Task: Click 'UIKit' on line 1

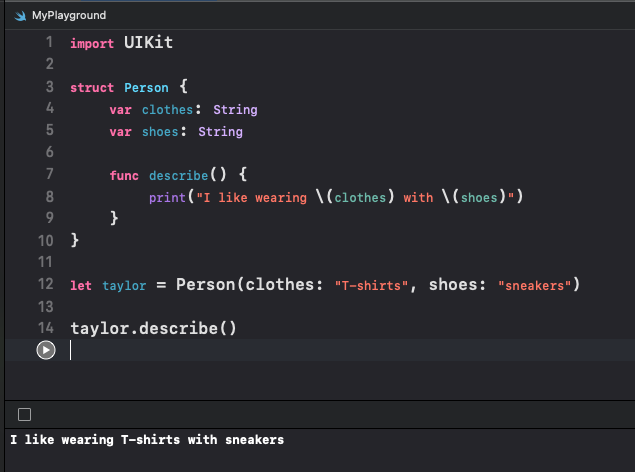Action: click(x=148, y=43)
